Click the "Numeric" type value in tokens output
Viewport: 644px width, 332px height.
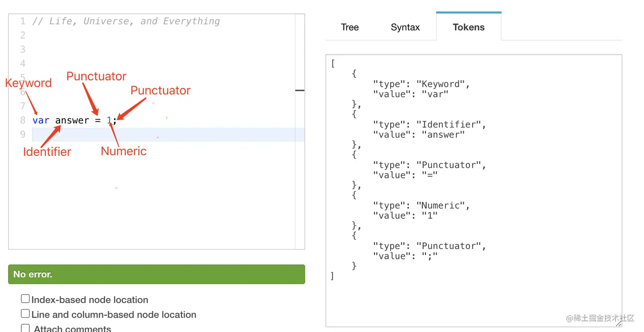tap(440, 206)
